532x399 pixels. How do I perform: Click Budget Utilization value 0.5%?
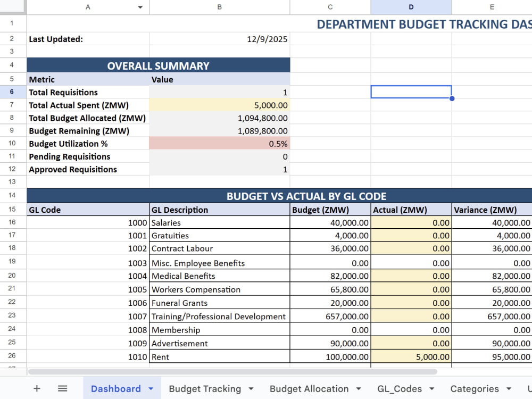[220, 144]
